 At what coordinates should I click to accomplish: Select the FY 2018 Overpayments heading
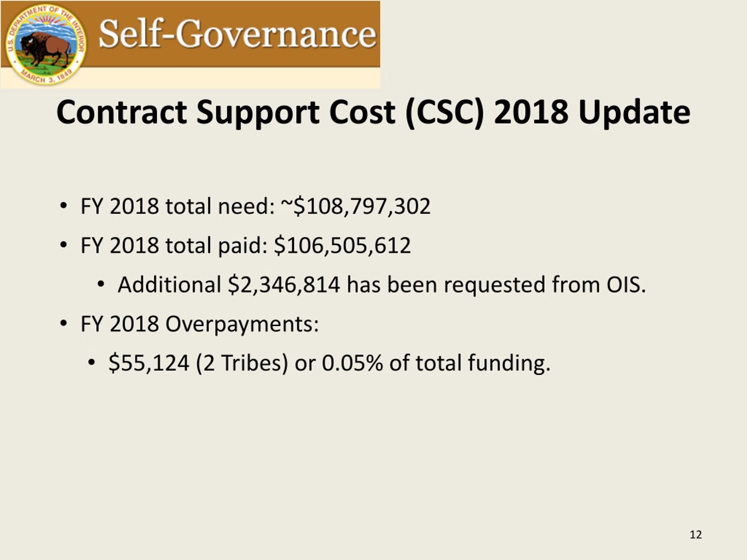[200, 324]
